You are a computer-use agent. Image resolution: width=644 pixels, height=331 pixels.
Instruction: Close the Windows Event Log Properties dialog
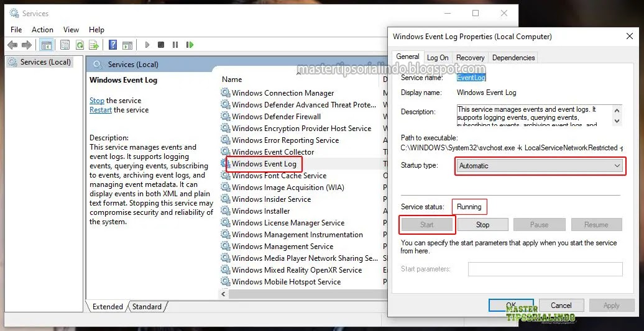tap(629, 37)
